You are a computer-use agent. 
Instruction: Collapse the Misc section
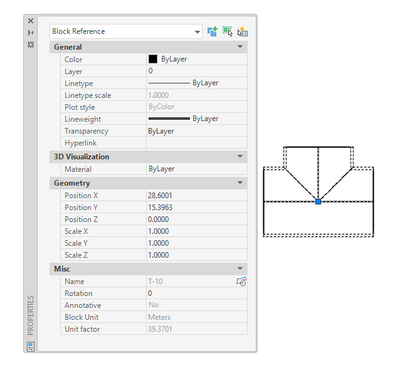[x=240, y=268]
